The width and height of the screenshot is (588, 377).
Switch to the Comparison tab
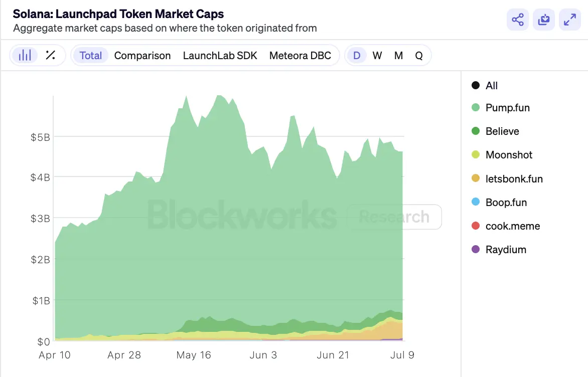(x=142, y=56)
